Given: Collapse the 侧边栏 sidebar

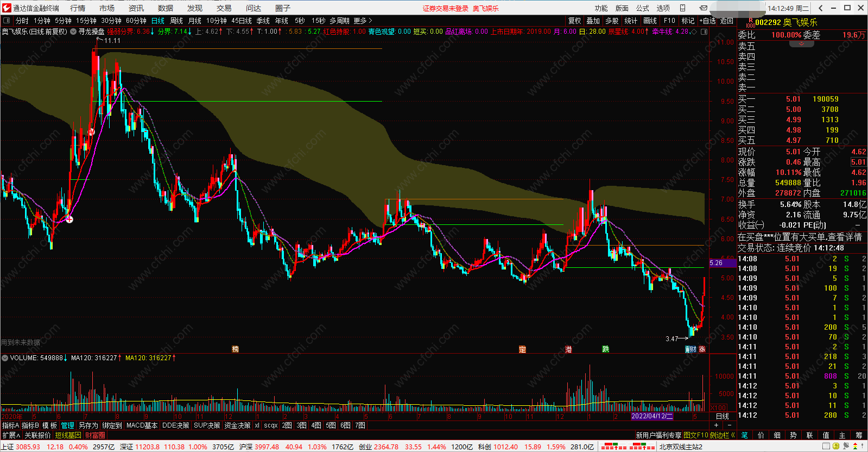Looking at the screenshot, I should pos(722,435).
